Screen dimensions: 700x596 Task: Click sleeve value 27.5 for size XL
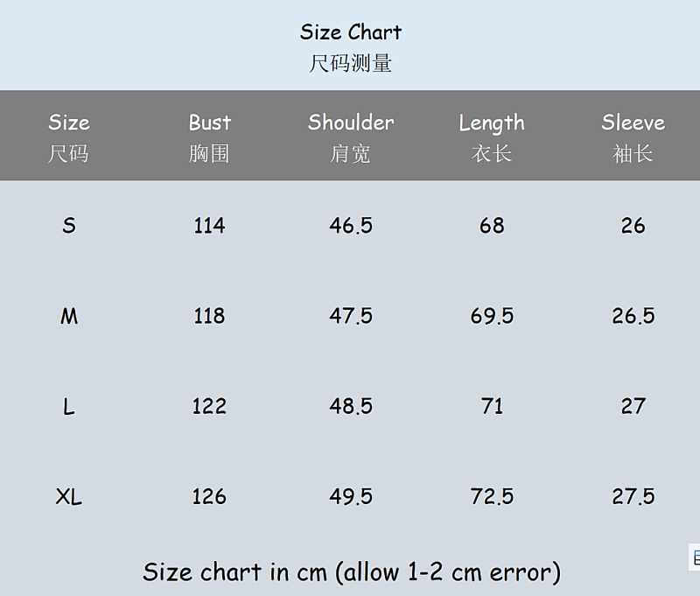tap(633, 496)
